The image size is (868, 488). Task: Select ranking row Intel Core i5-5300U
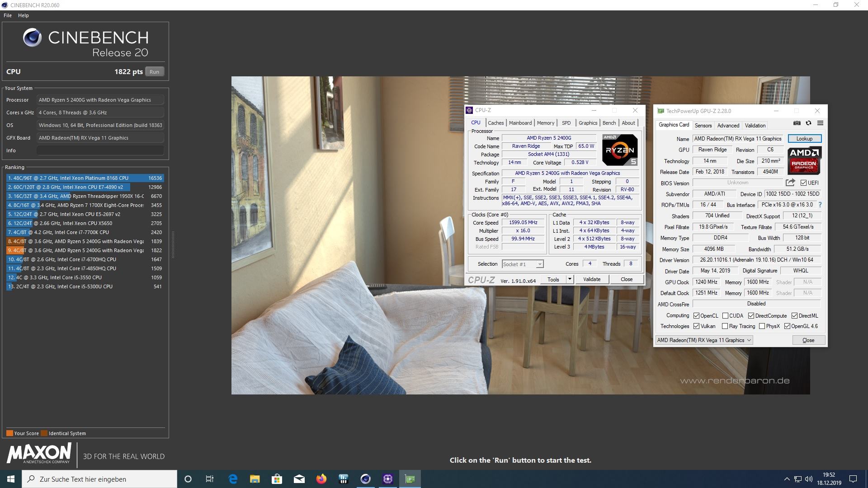tap(85, 286)
